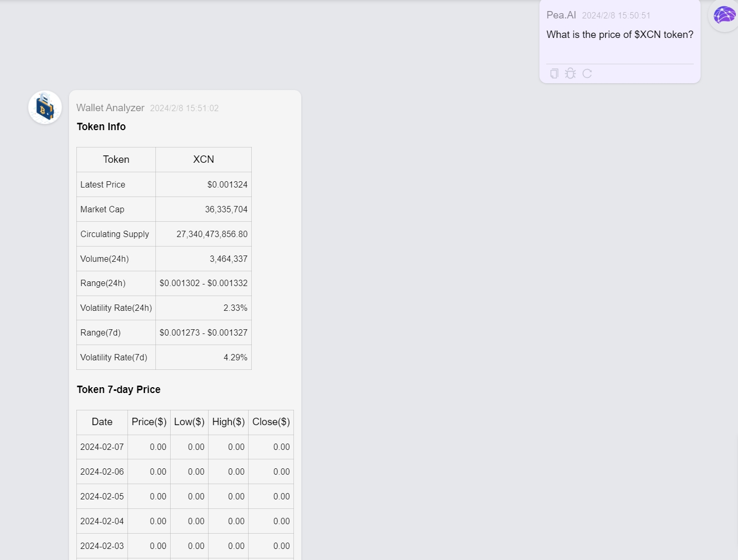This screenshot has width=738, height=560.
Task: Click the copy icon below the Pea.AI message
Action: [554, 74]
